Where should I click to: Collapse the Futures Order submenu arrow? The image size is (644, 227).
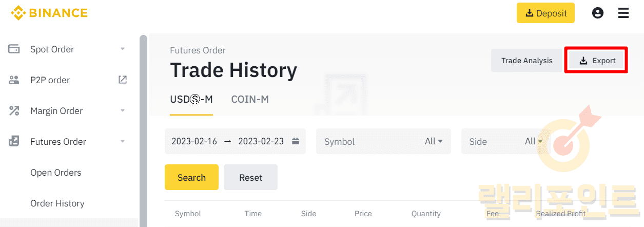[123, 142]
